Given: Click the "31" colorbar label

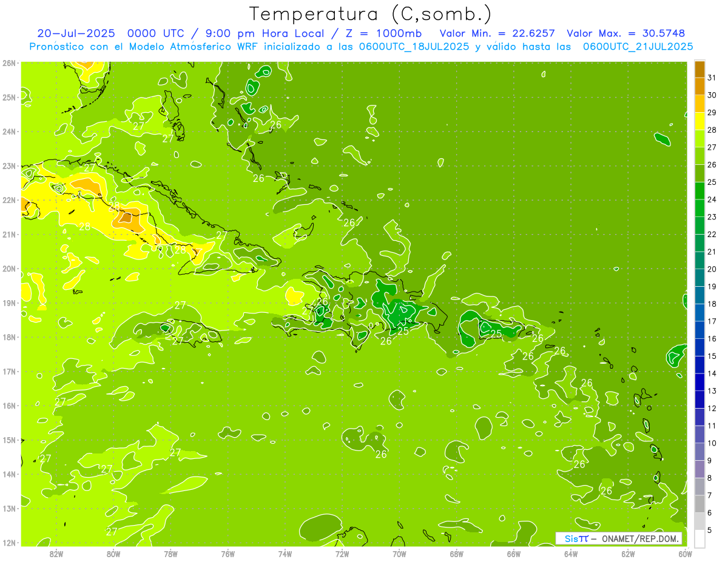Looking at the screenshot, I should (x=712, y=78).
